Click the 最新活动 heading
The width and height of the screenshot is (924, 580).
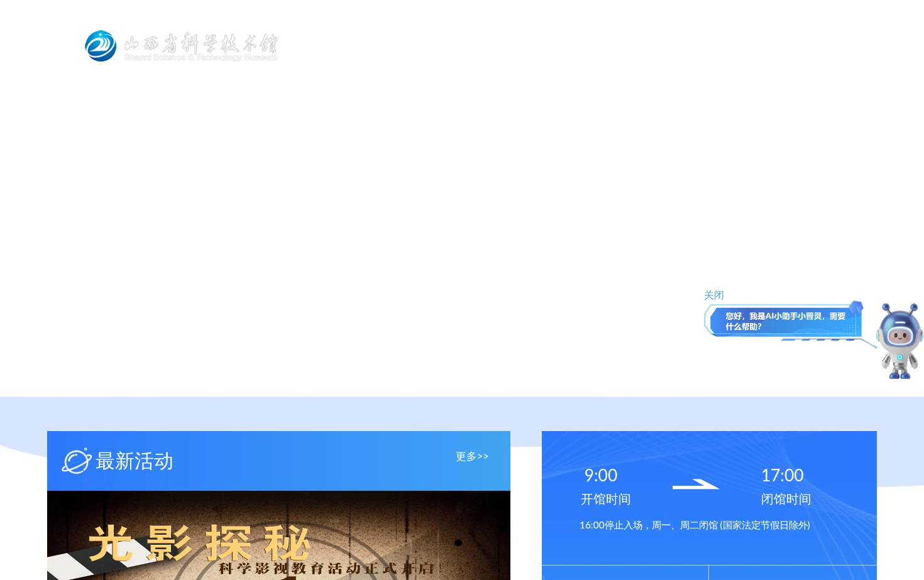(134, 461)
